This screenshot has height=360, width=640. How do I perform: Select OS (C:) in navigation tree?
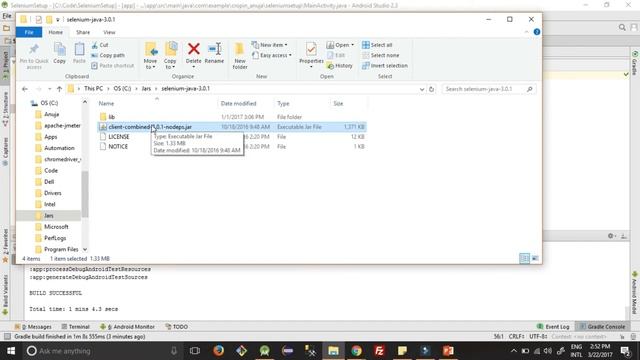[49, 103]
